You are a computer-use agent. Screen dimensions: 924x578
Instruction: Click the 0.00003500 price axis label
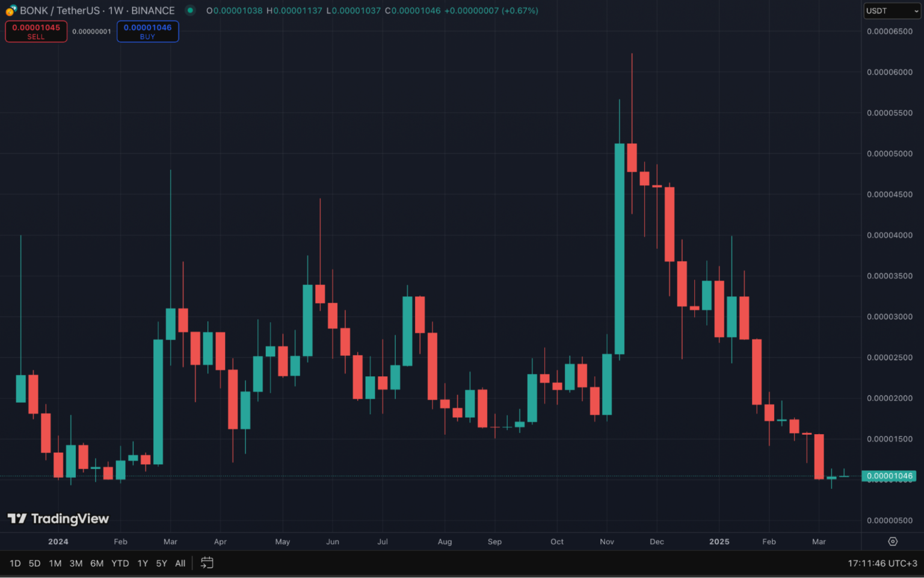pyautogui.click(x=890, y=276)
